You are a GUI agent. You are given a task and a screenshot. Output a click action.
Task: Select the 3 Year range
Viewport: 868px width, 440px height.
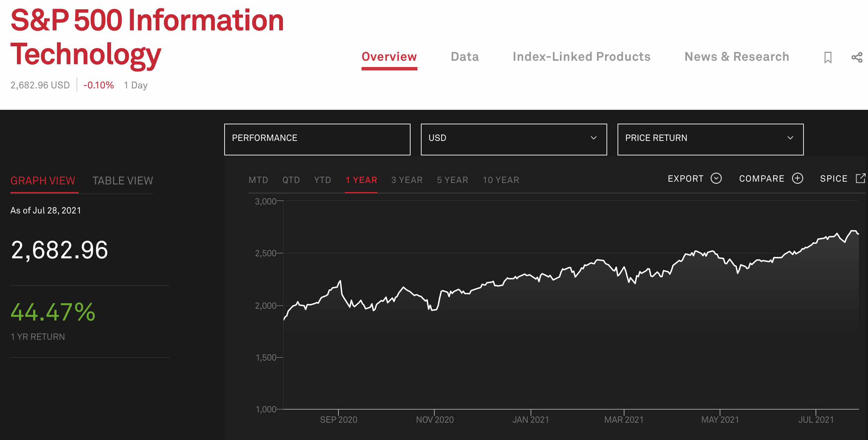click(407, 180)
